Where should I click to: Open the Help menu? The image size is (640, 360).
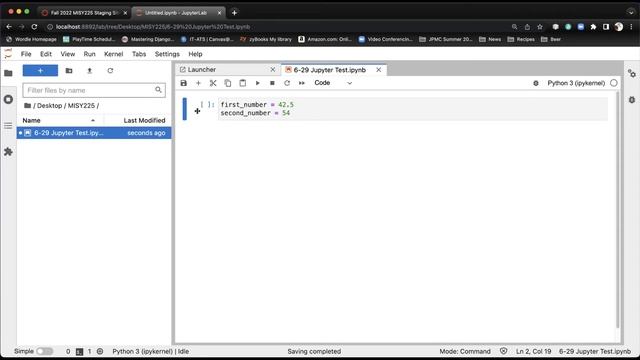click(x=195, y=54)
